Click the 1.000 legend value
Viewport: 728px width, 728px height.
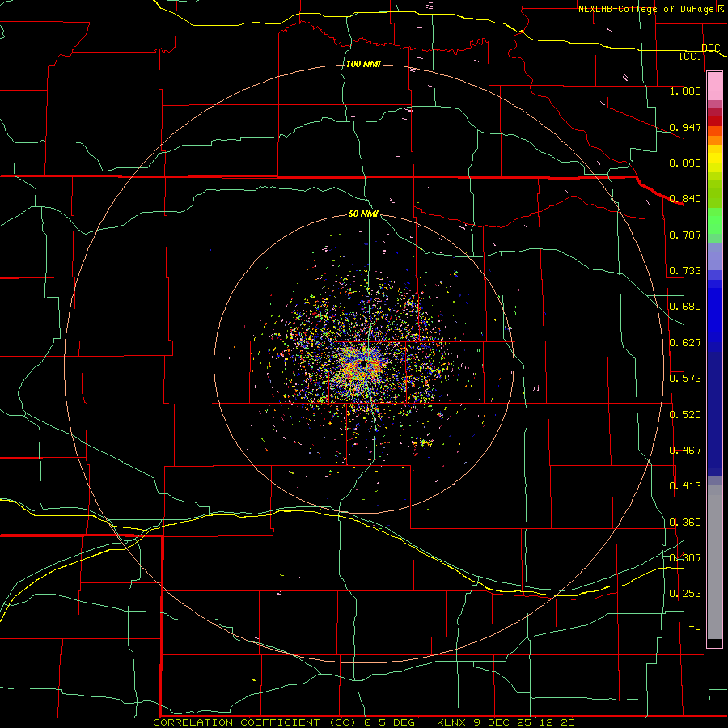pyautogui.click(x=685, y=91)
